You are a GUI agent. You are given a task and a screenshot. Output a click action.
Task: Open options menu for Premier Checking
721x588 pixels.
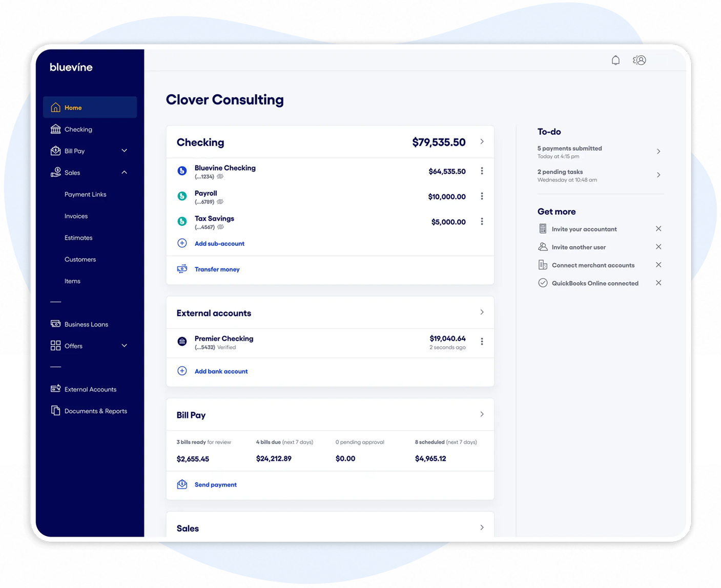point(482,342)
